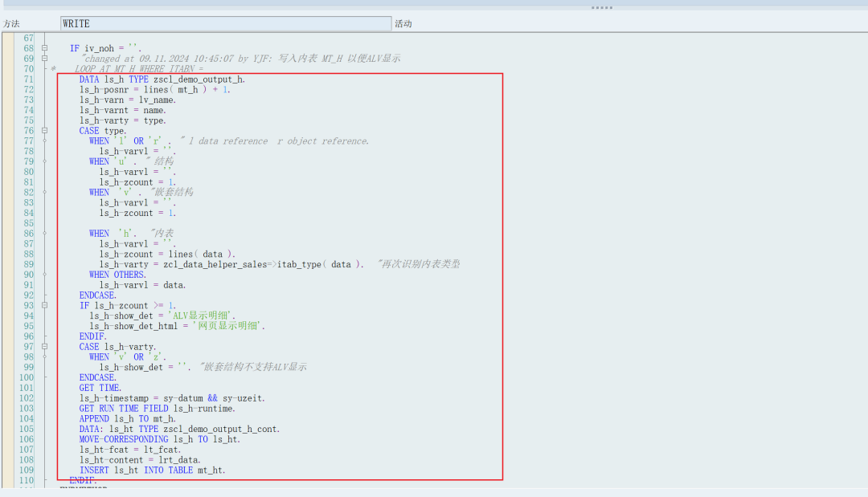Image resolution: width=868 pixels, height=497 pixels.
Task: Click line number 110 in the gutter
Action: (x=27, y=480)
